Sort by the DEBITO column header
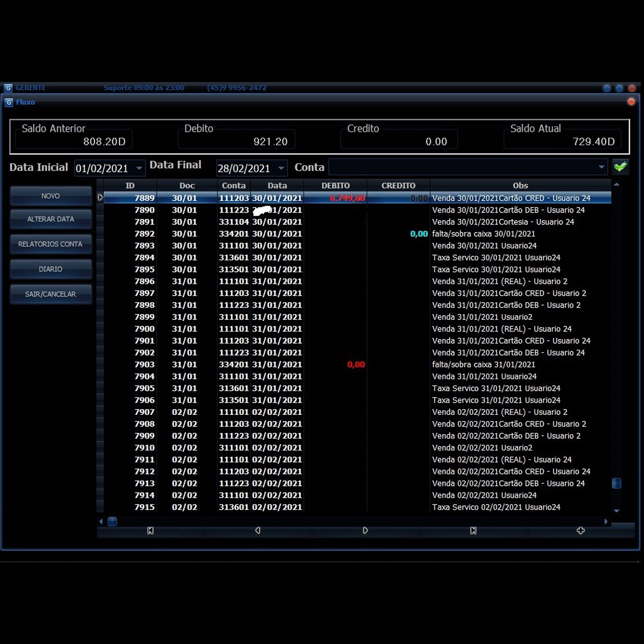 pos(335,186)
